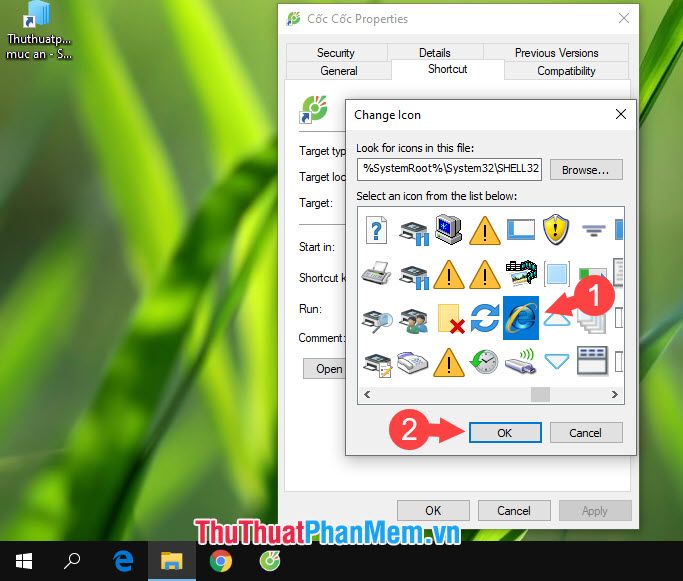683x581 pixels.
Task: Select the shared printer with users icon
Action: point(414,321)
